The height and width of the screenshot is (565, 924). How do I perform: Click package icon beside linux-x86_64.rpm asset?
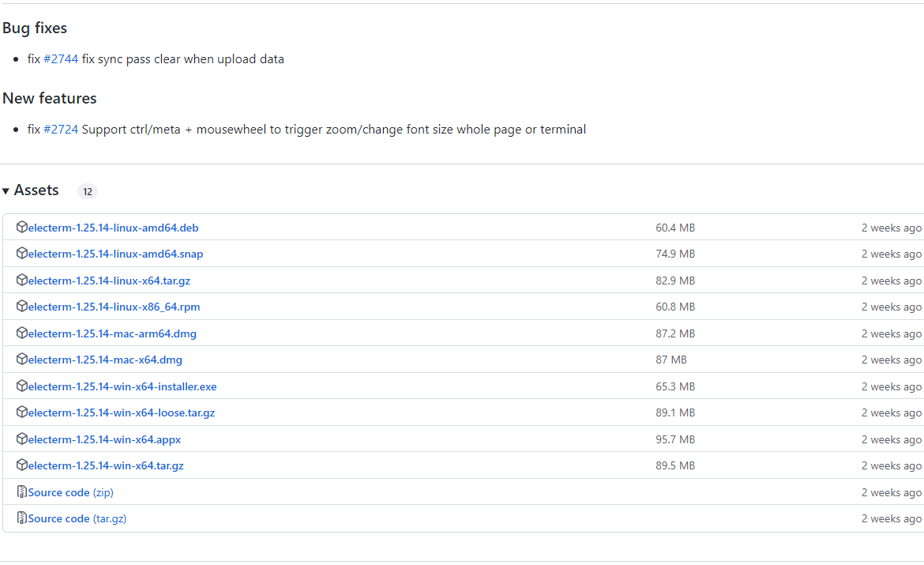pos(22,306)
